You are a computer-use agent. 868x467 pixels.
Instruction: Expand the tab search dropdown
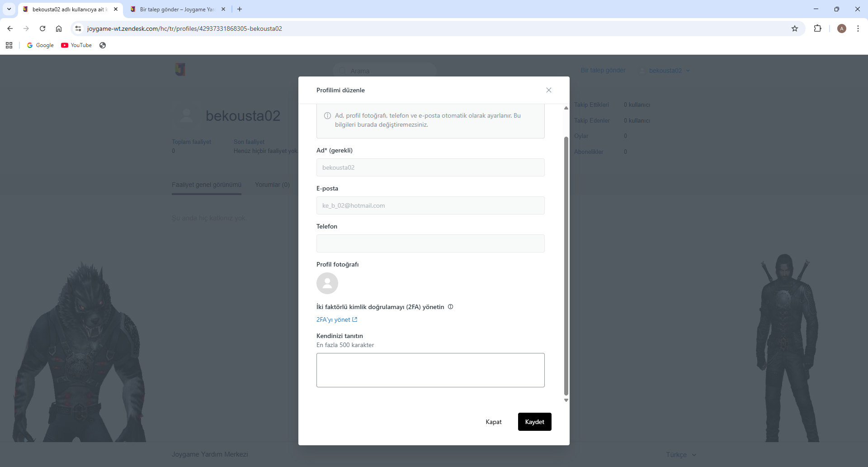tap(9, 9)
